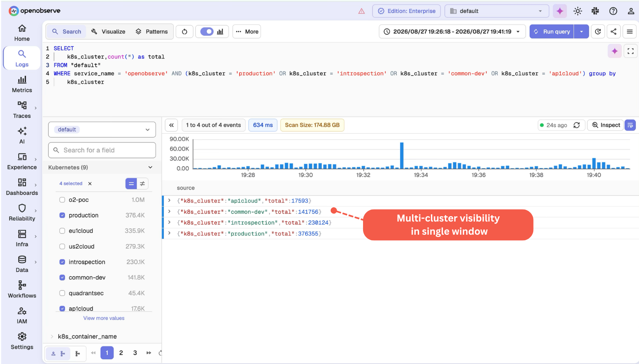Check the o2-poc cluster checkbox
Screen dimensions: 639x364
pos(62,200)
